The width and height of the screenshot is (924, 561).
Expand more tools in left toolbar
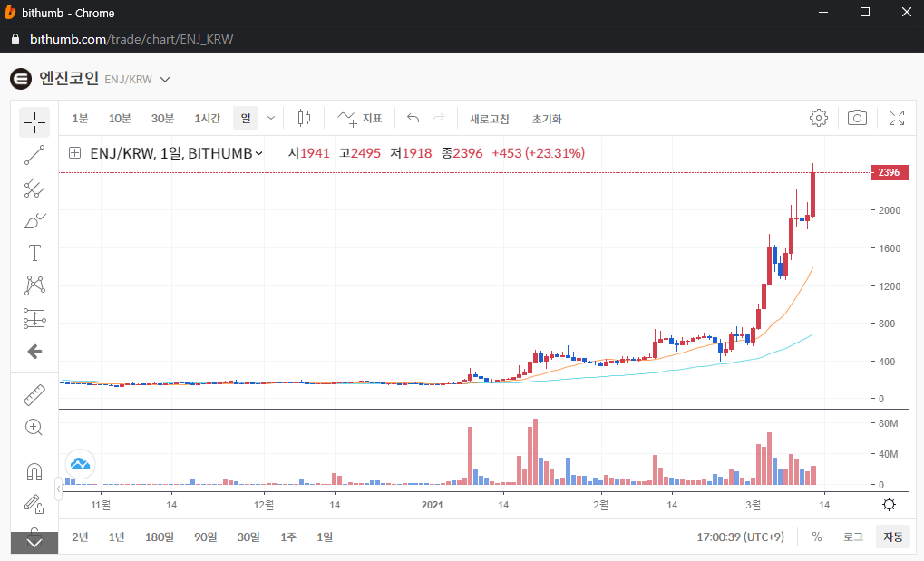pos(34,543)
